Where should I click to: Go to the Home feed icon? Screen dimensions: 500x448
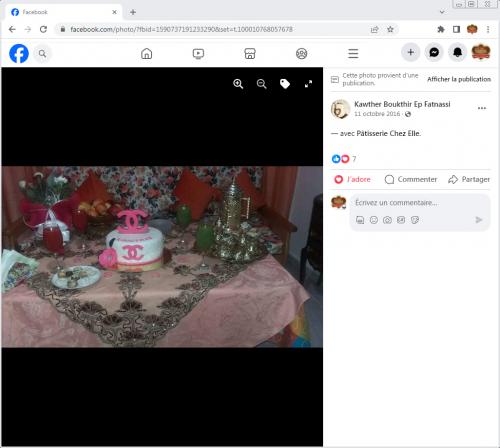[146, 53]
